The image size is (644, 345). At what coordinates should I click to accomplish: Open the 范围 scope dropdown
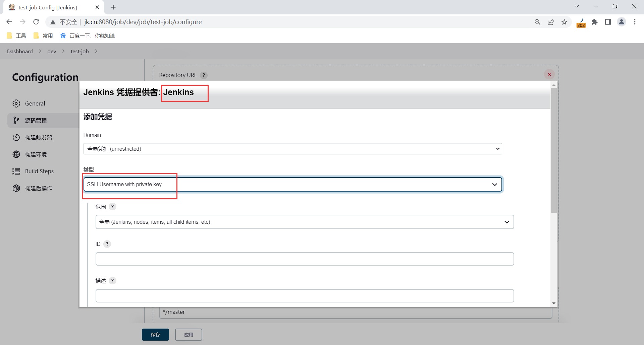coord(305,222)
